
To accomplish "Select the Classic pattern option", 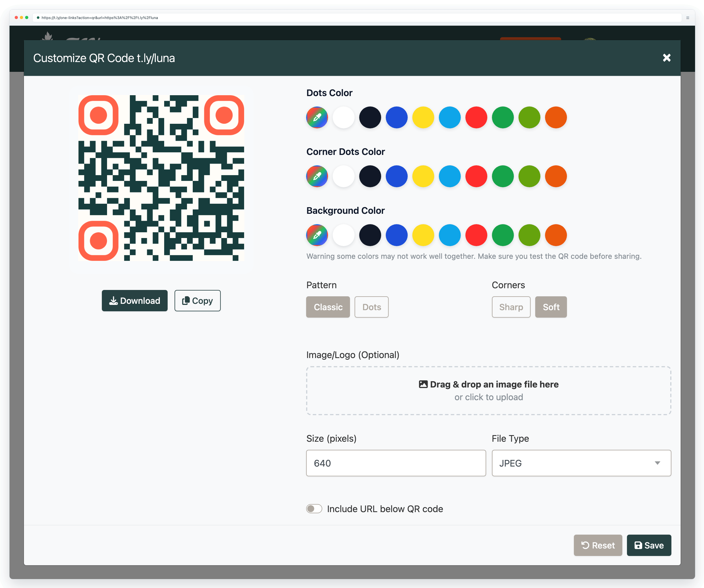I will (x=328, y=307).
